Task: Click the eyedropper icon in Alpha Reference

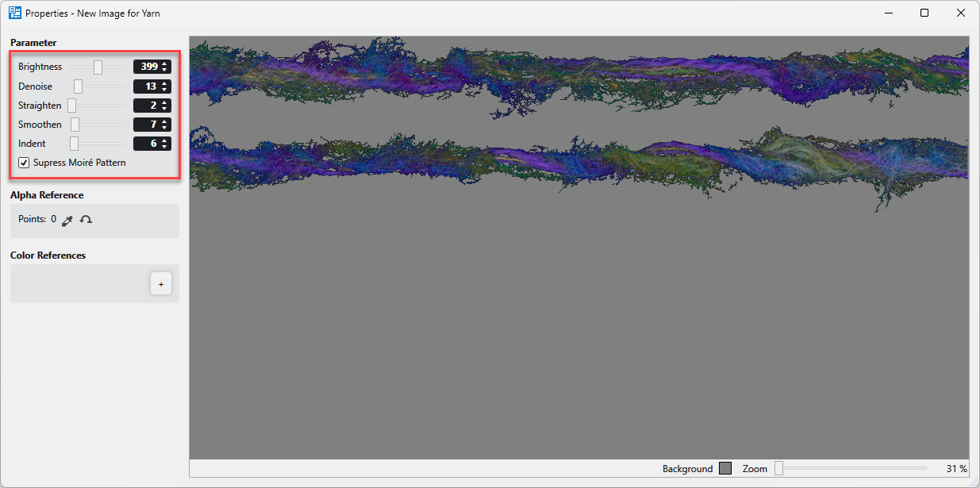Action: pos(67,220)
